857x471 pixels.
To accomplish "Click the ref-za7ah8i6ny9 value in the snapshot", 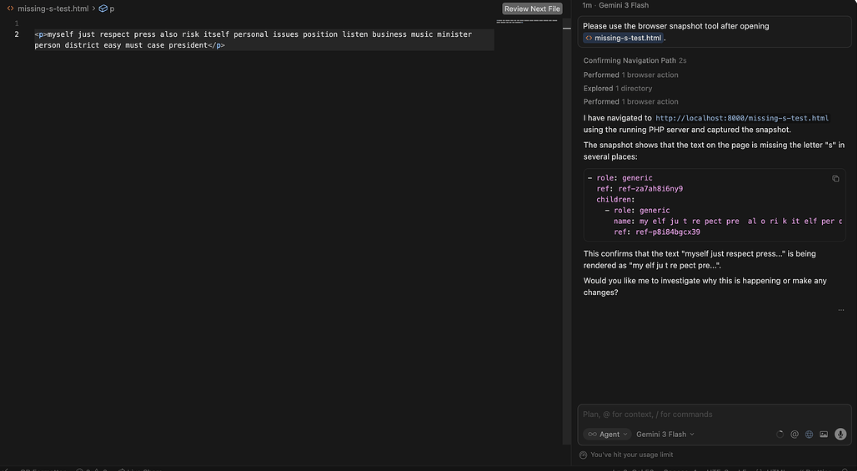I will (650, 189).
